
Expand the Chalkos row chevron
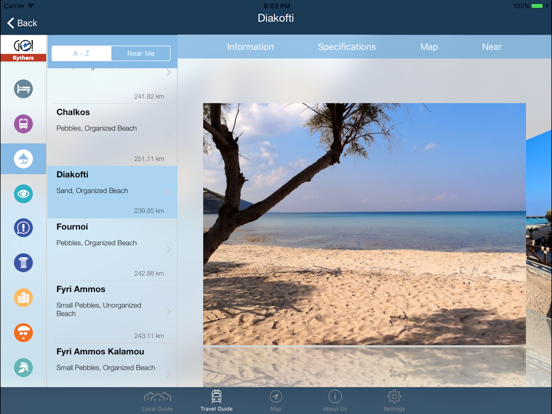[169, 135]
